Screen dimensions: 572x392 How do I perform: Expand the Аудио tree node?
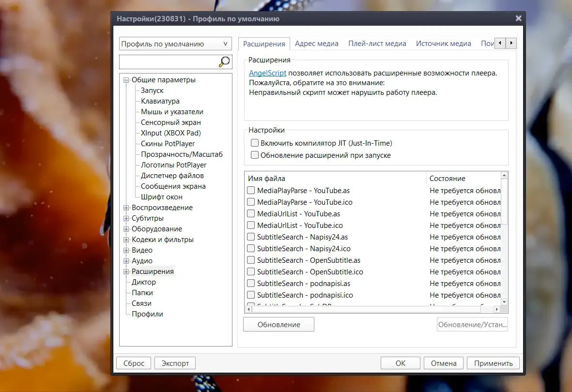click(126, 261)
